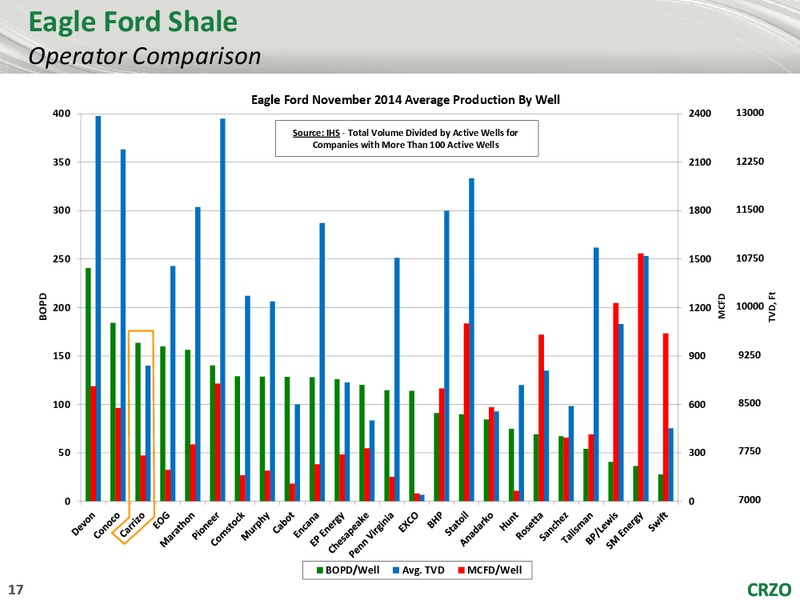Click the '250' BOPD axis value
This screenshot has height=600, width=800.
62,259
